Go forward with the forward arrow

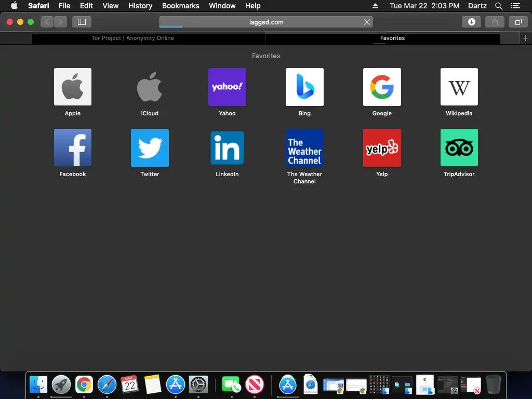(x=60, y=22)
